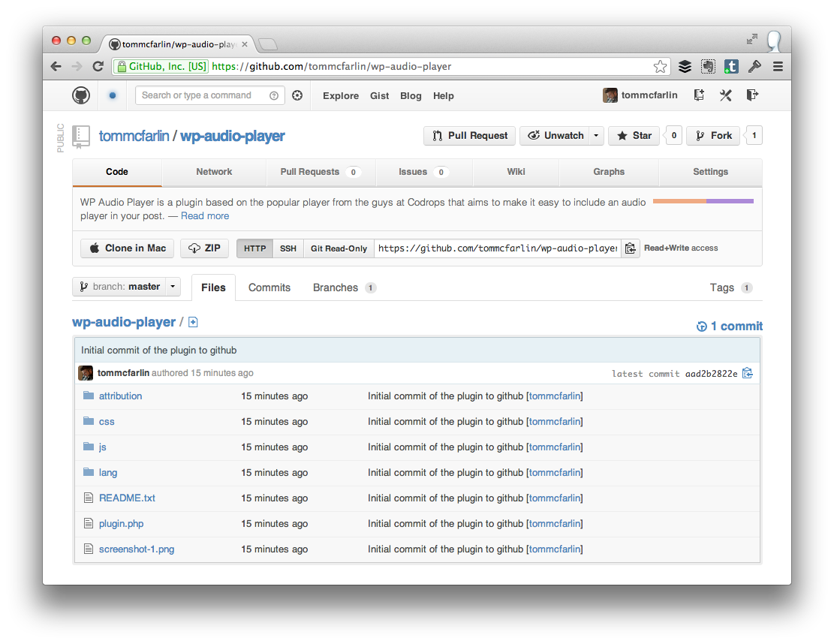
Task: Click the GitHub octocat logo
Action: pyautogui.click(x=81, y=95)
